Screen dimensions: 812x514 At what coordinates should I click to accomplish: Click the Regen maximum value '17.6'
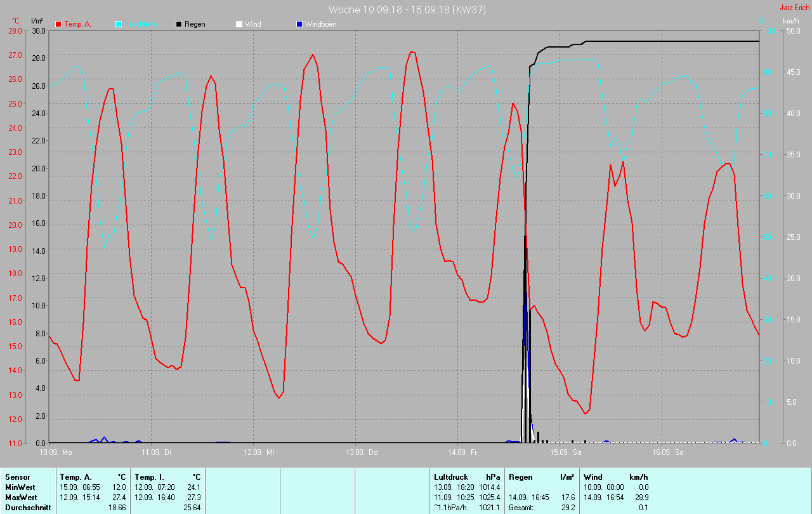568,498
